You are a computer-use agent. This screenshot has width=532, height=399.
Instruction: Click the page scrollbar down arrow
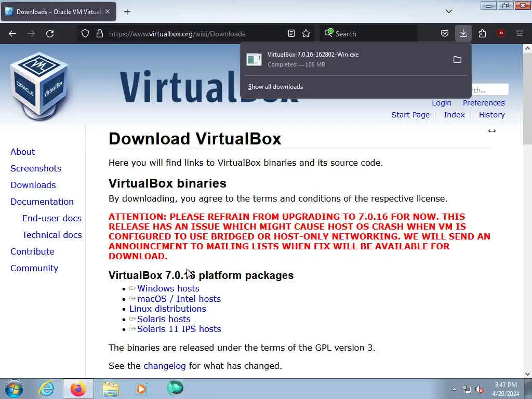528,374
